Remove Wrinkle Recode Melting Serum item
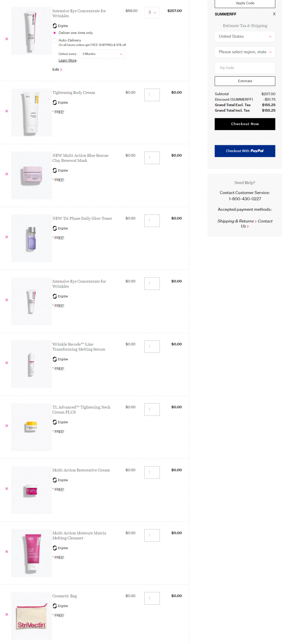290x644 pixels. click(7, 363)
